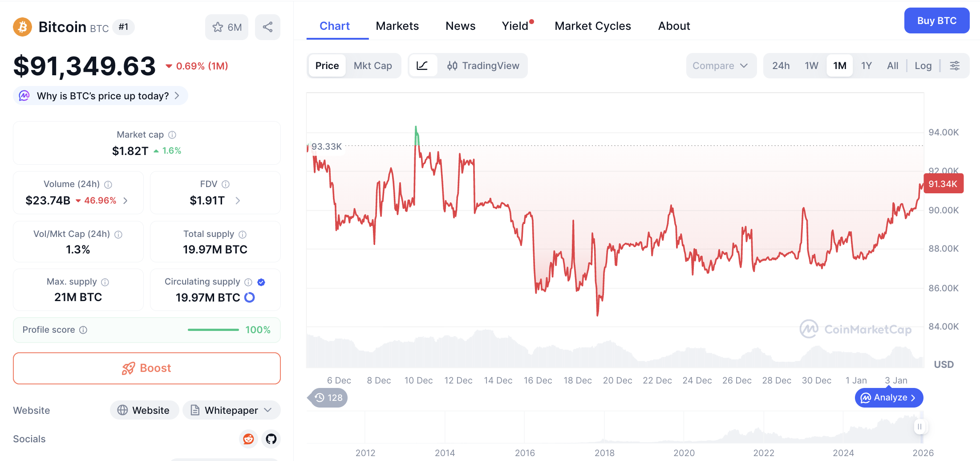Screen dimensions: 980x461
Task: Open the Compare dropdown
Action: tap(720, 66)
